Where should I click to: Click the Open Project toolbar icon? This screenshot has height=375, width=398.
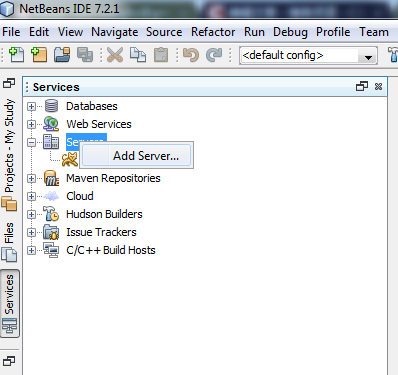(62, 55)
